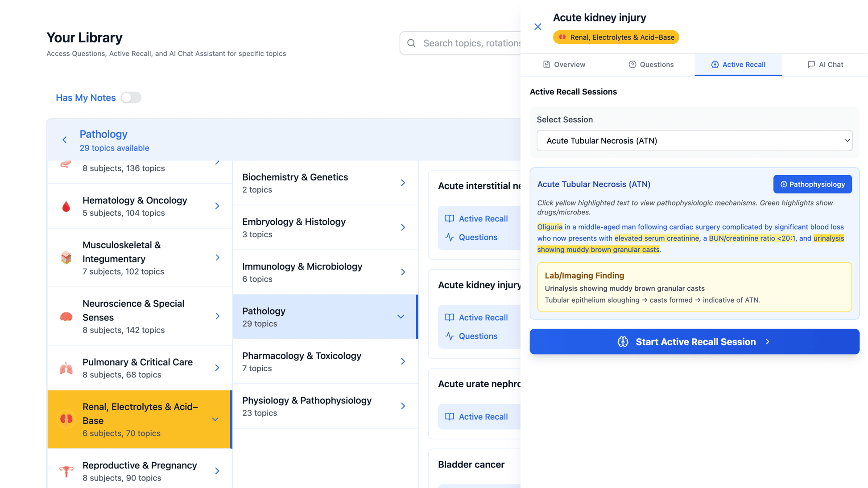Collapse the Pathology 29 topics chevron

click(x=401, y=317)
